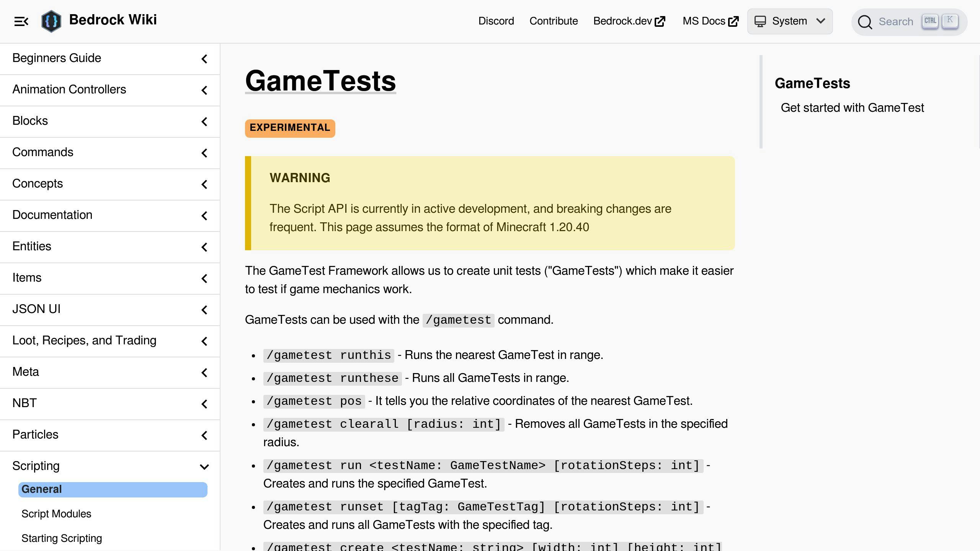Select the Scripting sidebar section icon
Viewport: 980px width, 551px height.
coord(205,466)
